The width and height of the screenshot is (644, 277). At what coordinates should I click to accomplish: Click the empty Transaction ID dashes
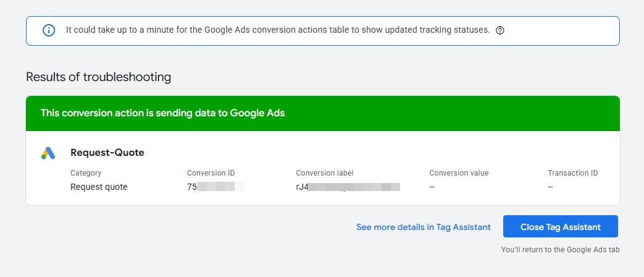click(x=550, y=187)
